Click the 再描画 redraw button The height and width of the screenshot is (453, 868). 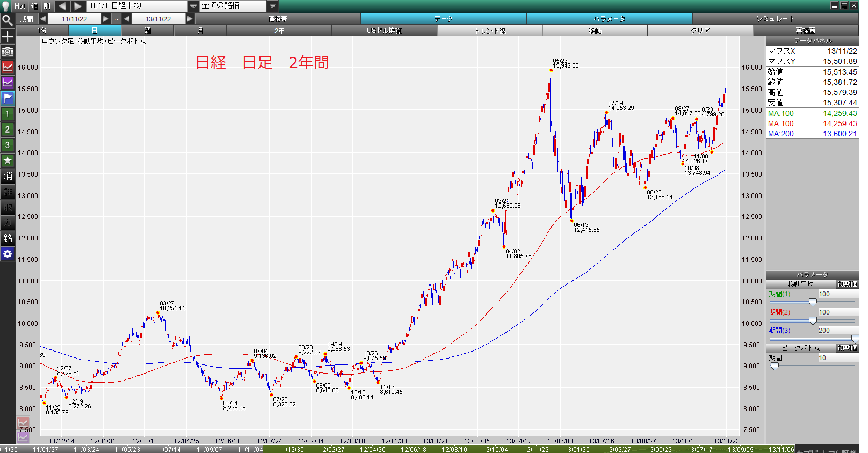[806, 31]
